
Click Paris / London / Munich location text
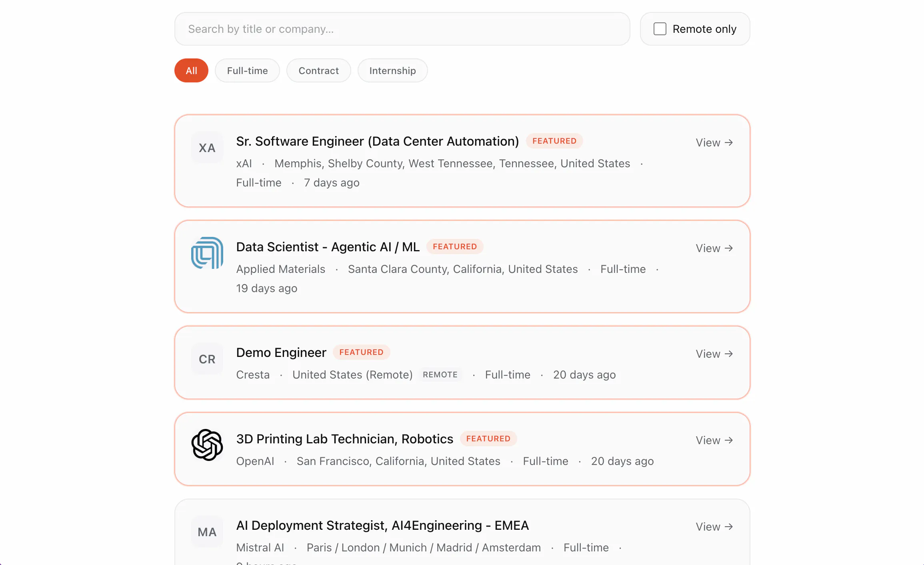pyautogui.click(x=424, y=547)
